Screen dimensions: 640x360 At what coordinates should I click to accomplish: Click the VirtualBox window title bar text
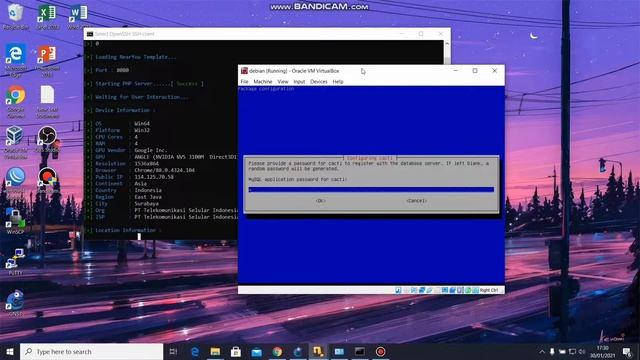294,71
